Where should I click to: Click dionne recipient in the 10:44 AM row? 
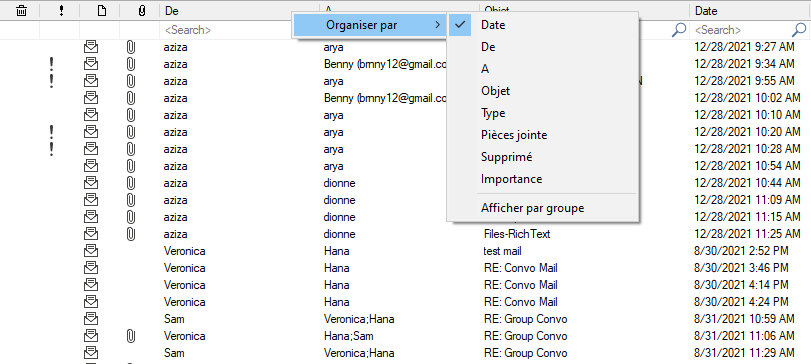coord(339,183)
